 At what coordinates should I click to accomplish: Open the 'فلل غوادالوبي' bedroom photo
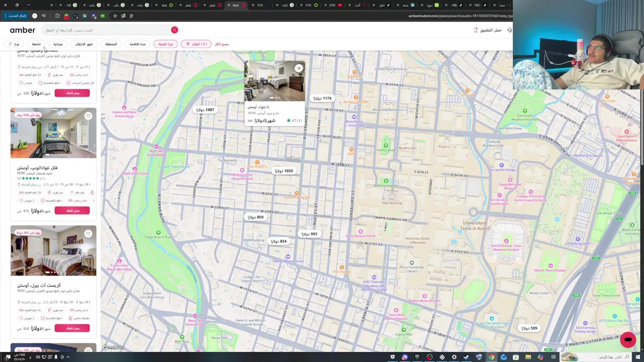pos(53,133)
